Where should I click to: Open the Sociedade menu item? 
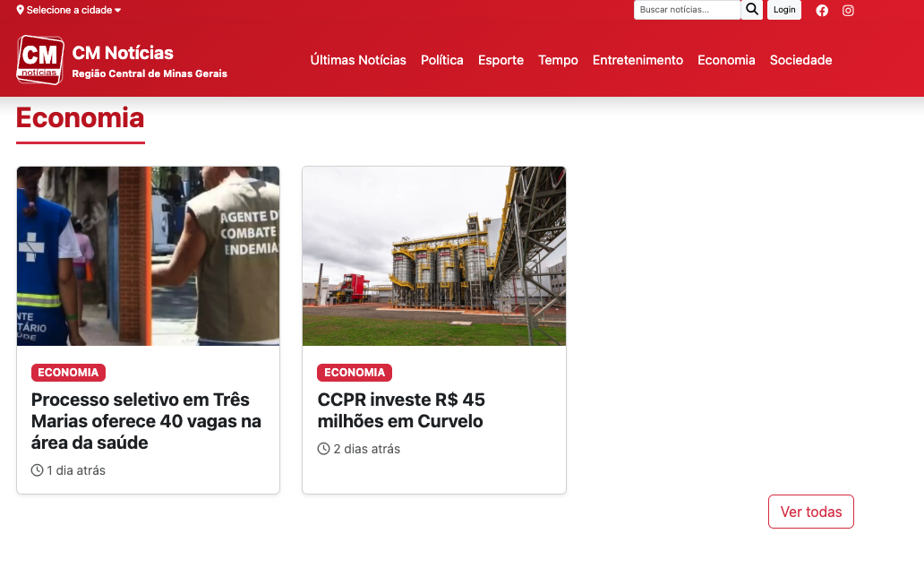point(800,60)
